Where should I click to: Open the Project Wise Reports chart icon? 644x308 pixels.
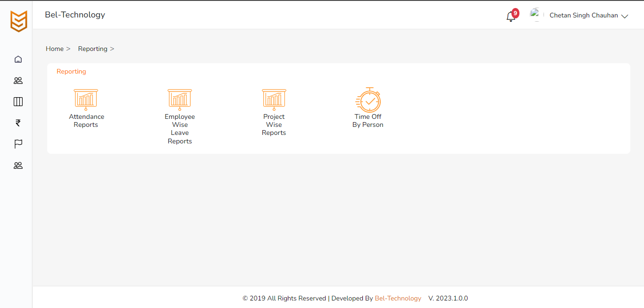tap(274, 100)
